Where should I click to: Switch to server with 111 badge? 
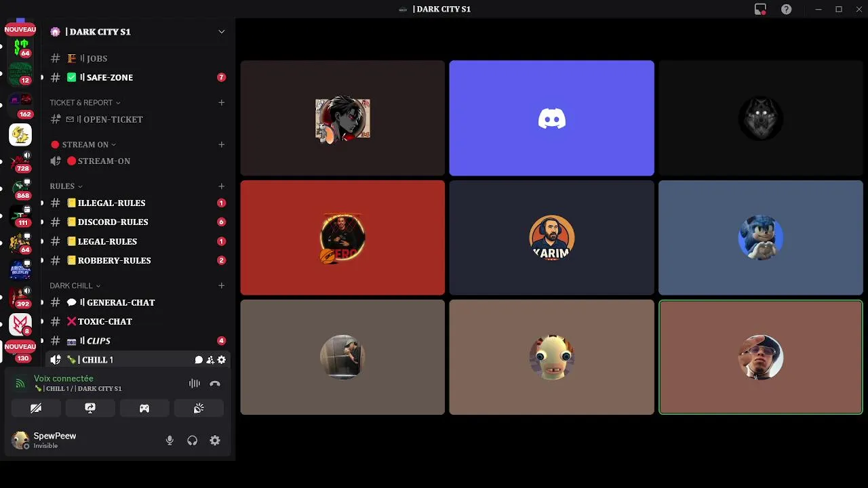tap(20, 216)
